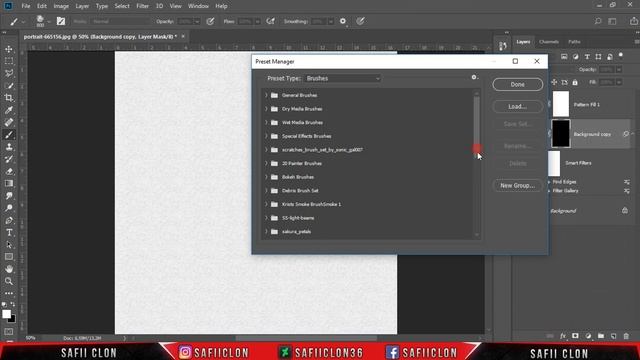Switch to the Paths tab

point(574,42)
